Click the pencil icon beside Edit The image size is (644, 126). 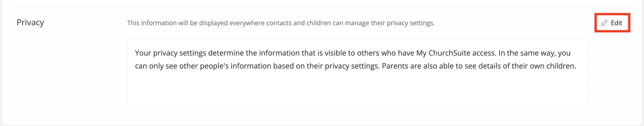tap(604, 23)
